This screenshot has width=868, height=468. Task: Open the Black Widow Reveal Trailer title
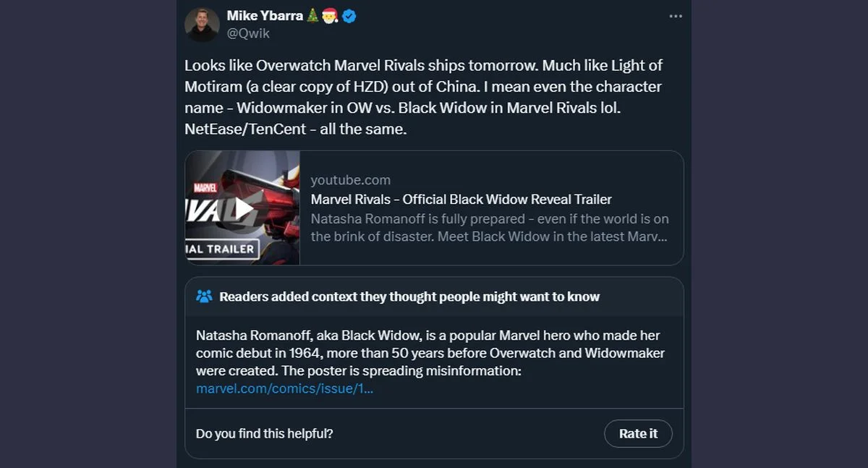tap(461, 200)
